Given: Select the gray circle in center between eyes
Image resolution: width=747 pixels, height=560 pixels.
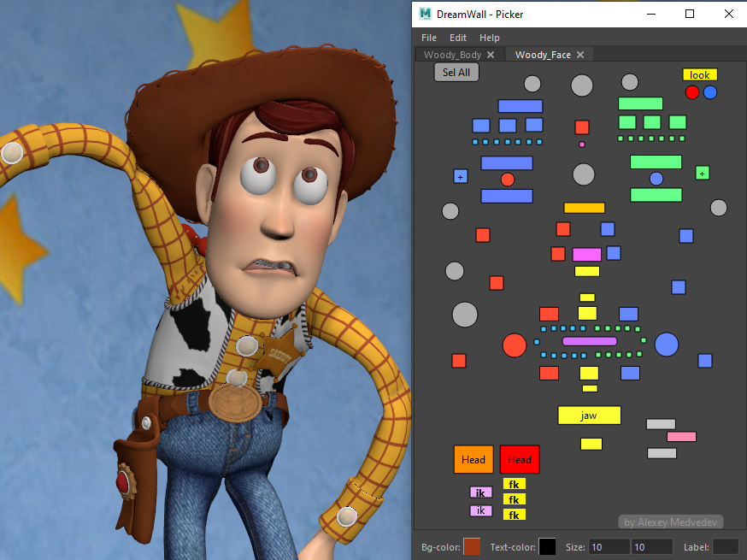Looking at the screenshot, I should pyautogui.click(x=584, y=174).
